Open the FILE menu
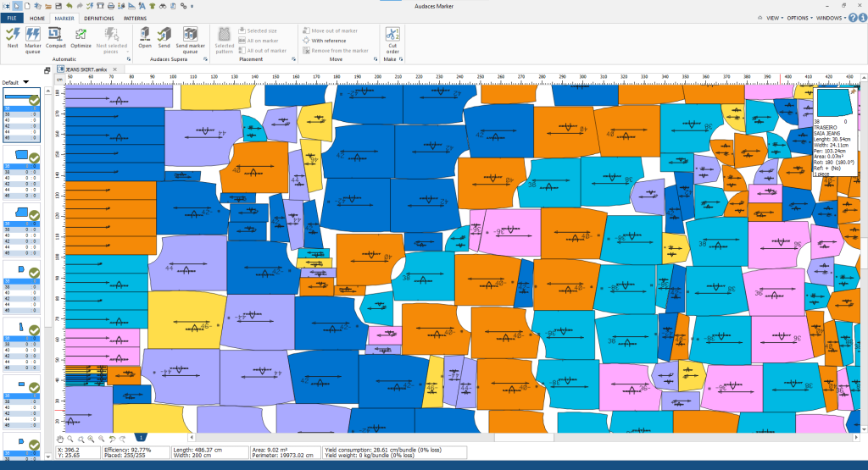The height and width of the screenshot is (470, 868). click(12, 19)
